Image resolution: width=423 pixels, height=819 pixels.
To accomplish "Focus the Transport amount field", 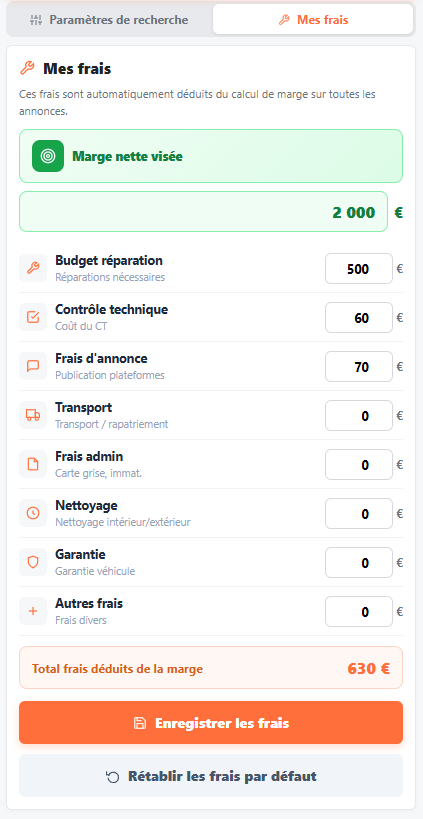I will 359,416.
